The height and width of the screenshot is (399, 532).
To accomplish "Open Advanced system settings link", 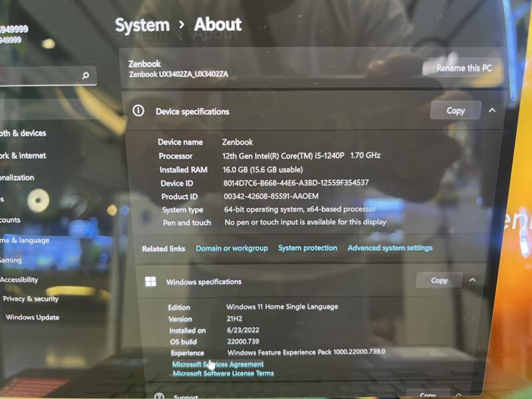I will (390, 247).
